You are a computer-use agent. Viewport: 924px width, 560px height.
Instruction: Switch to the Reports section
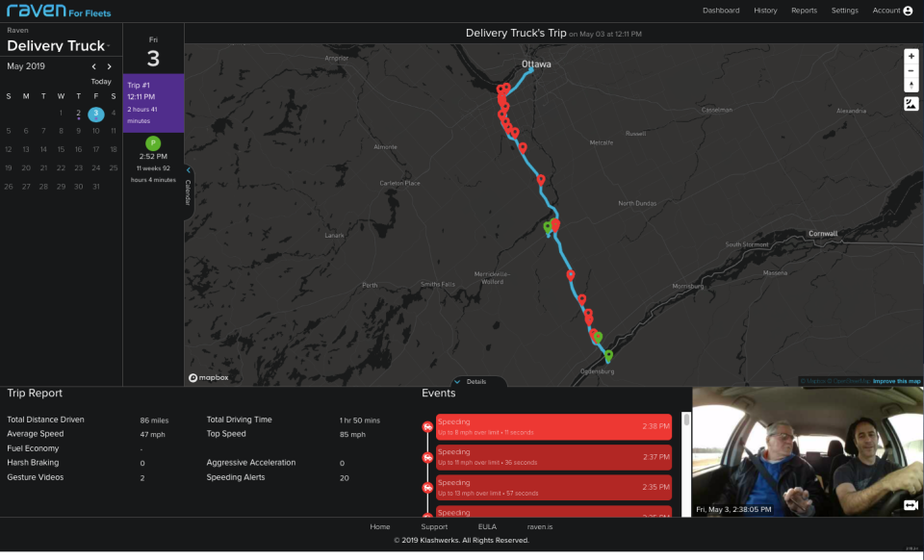pos(805,10)
